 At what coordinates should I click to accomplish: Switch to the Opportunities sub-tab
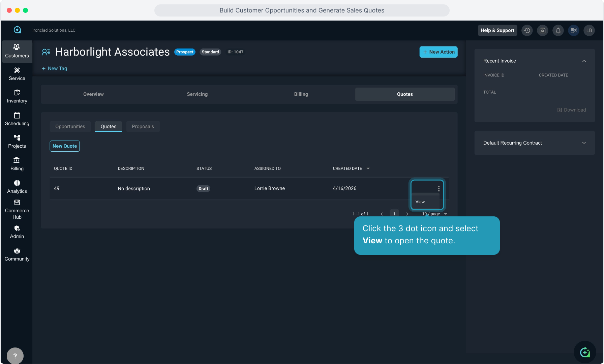point(70,126)
